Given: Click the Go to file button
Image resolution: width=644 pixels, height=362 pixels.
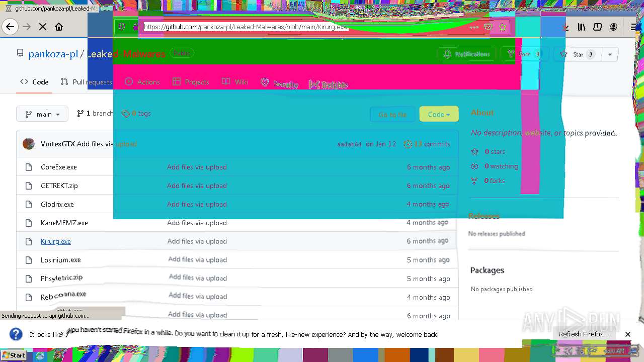Looking at the screenshot, I should 392,115.
